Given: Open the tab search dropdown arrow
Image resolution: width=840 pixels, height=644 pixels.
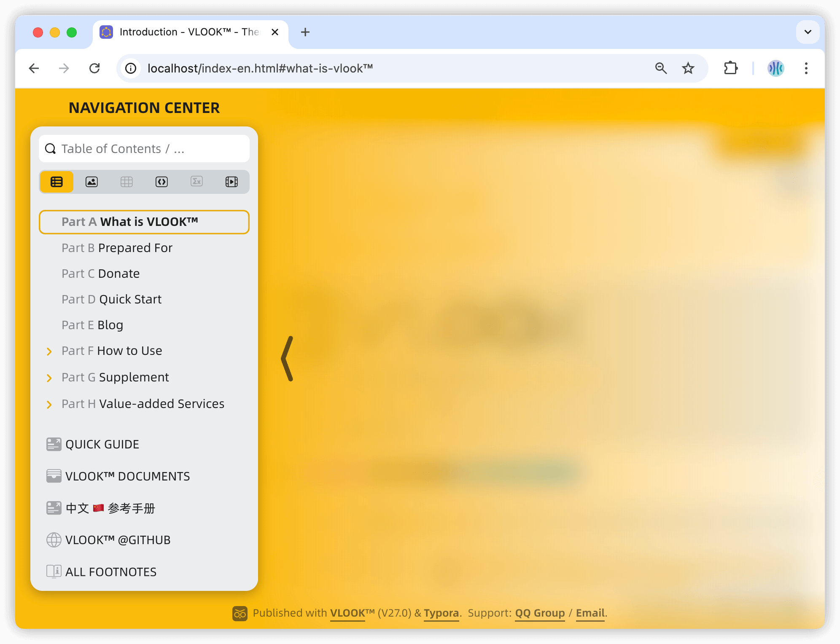Looking at the screenshot, I should 808,32.
